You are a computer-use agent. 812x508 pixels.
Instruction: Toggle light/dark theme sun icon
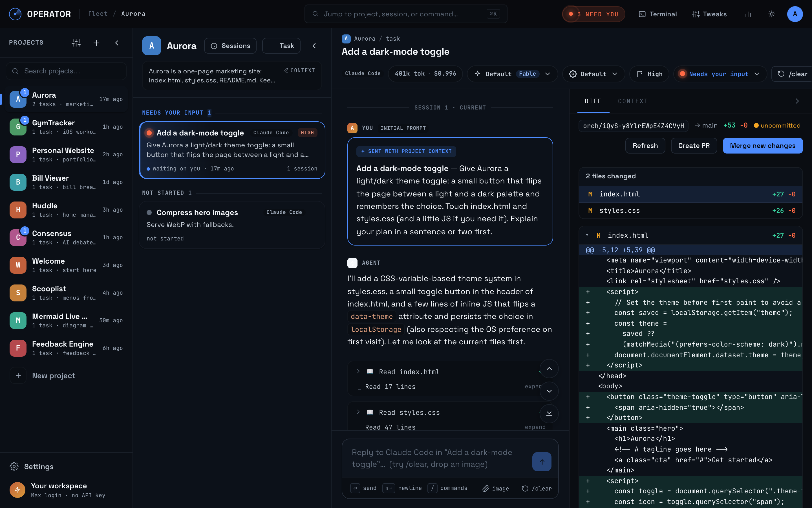coord(771,14)
